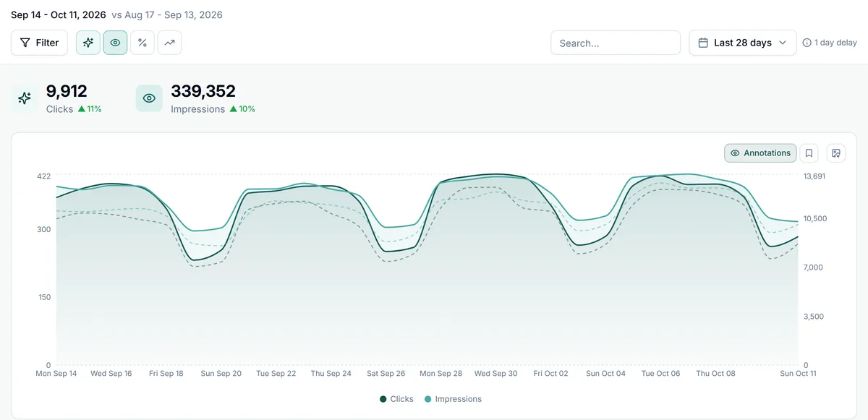Click the 422 left axis value
This screenshot has width=868, height=420.
[44, 176]
